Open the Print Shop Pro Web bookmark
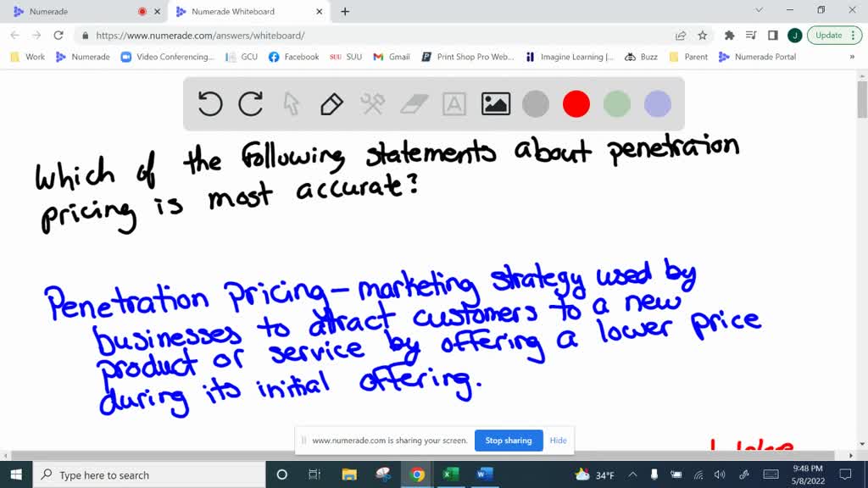The height and width of the screenshot is (488, 868). point(468,57)
